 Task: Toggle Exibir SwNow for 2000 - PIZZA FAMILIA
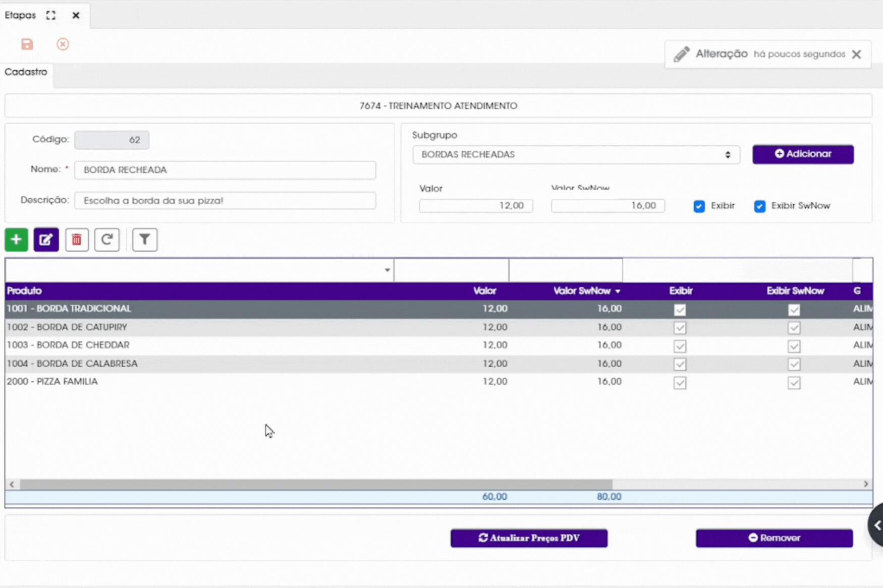click(794, 383)
